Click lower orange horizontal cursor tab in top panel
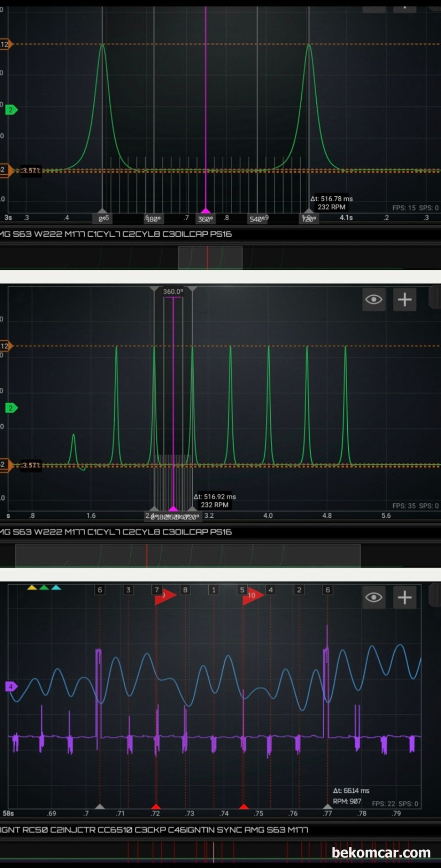 point(6,170)
